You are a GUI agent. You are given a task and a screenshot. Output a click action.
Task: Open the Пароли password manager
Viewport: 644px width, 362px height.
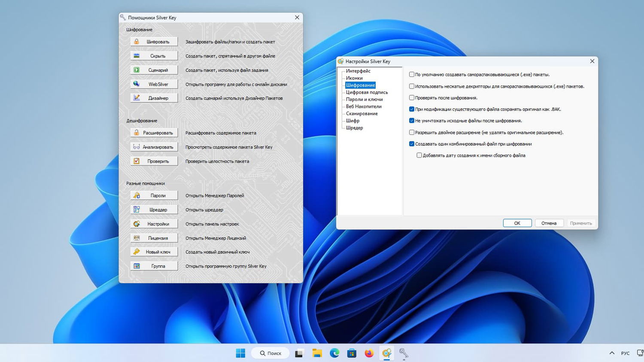154,196
